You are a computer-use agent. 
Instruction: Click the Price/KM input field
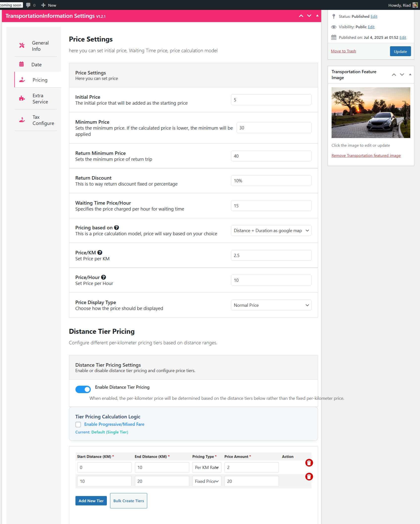[x=271, y=255]
